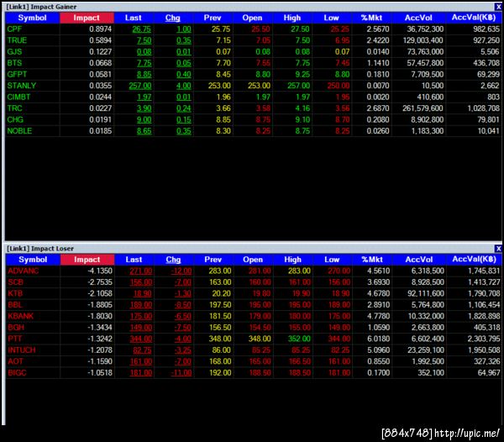Click TRUE AccVol 129,003,400
The image size is (504, 442).
pos(423,40)
